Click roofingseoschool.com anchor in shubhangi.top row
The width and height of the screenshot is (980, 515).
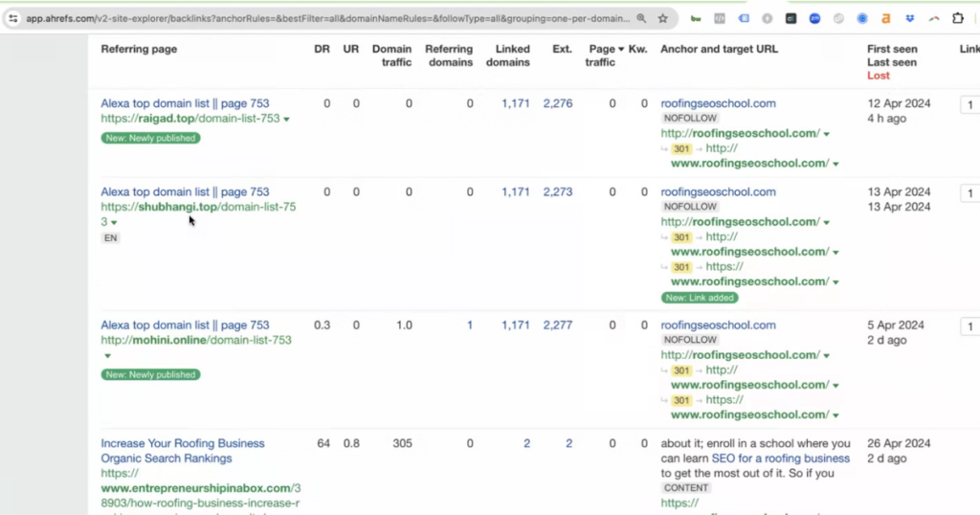pyautogui.click(x=718, y=191)
